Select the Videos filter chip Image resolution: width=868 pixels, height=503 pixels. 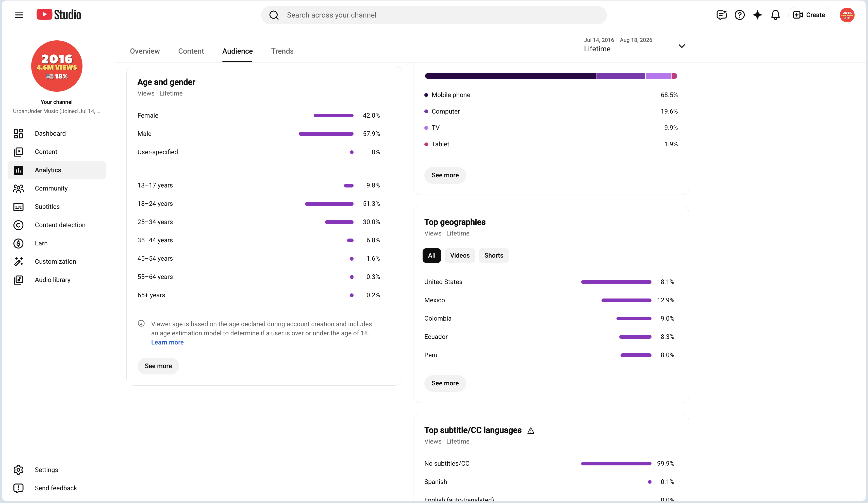pos(460,256)
